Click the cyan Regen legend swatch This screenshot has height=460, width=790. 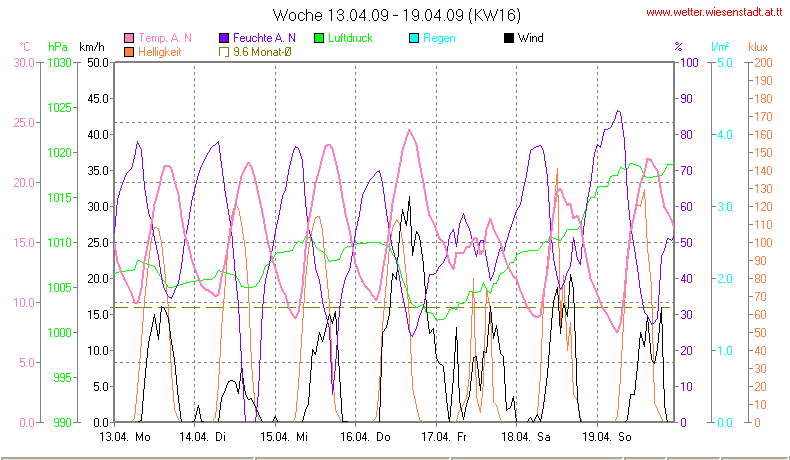click(x=414, y=38)
